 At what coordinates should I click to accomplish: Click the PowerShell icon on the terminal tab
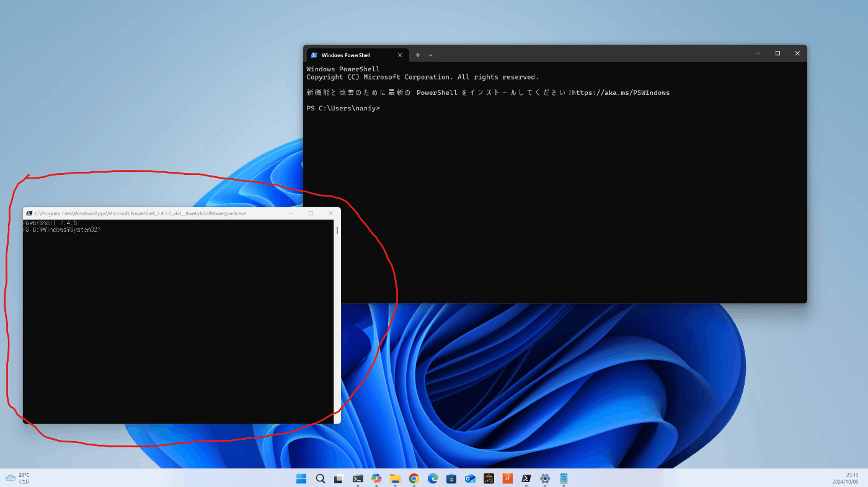tap(314, 55)
